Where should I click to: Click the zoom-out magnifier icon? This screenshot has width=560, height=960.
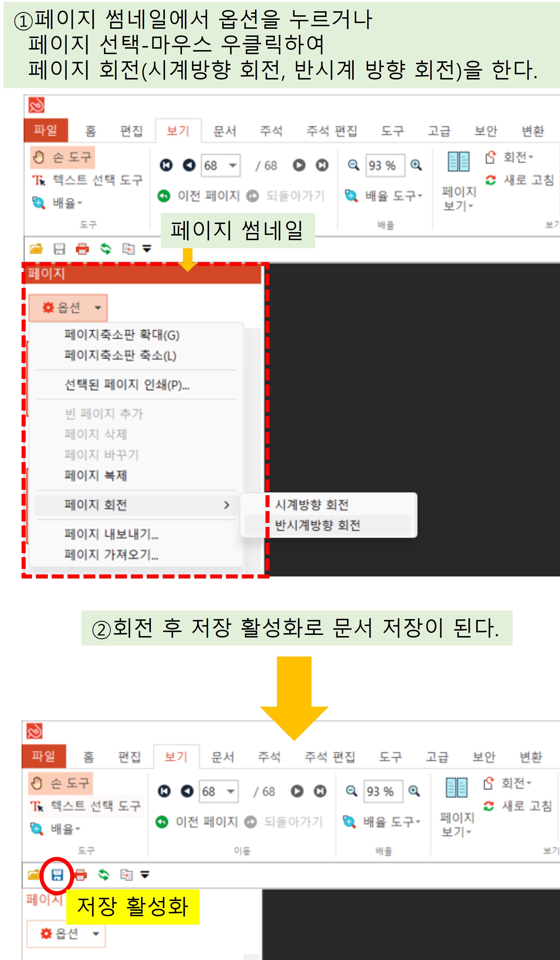coord(353,165)
